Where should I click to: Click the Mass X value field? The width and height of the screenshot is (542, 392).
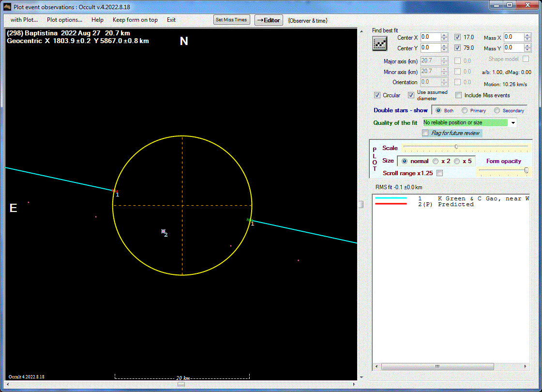coord(513,37)
